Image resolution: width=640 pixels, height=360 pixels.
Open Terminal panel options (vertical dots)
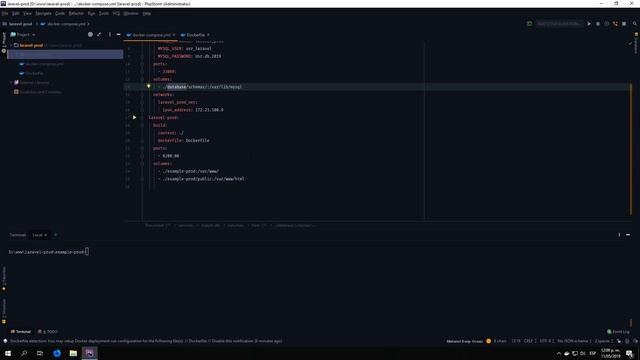pos(619,235)
